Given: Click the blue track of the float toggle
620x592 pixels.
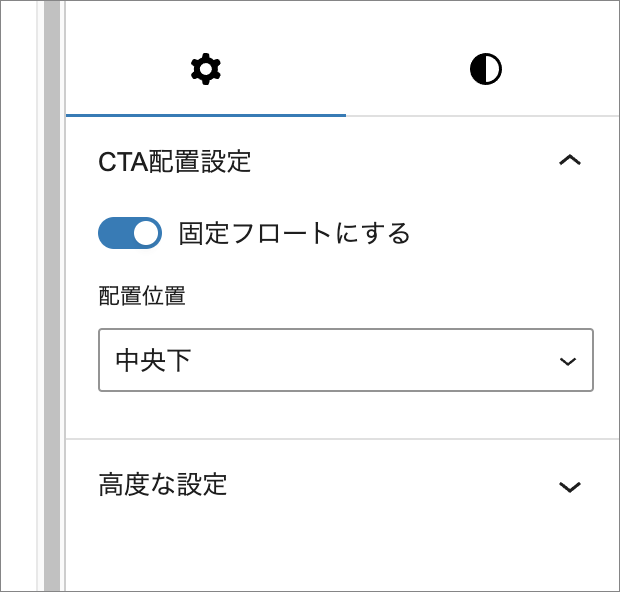Looking at the screenshot, I should click(114, 233).
